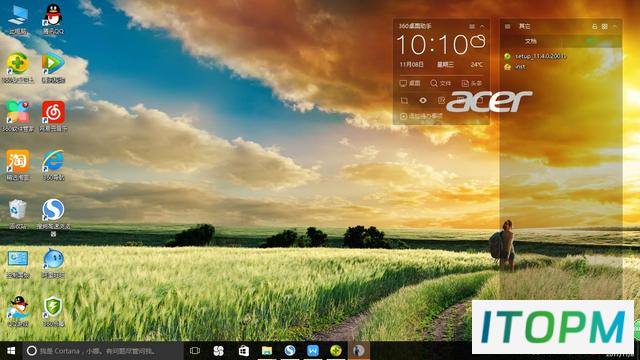Click the file search button in 360 widget

pos(441,83)
